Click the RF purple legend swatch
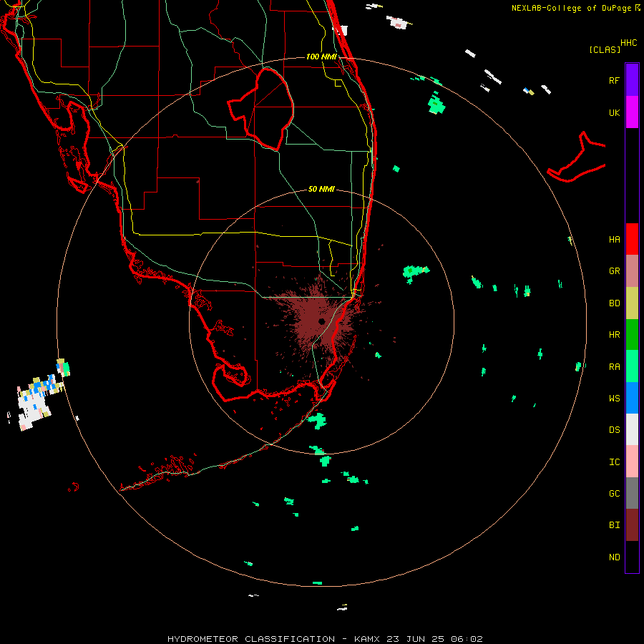Viewport: 644px width, 644px height. [x=632, y=80]
